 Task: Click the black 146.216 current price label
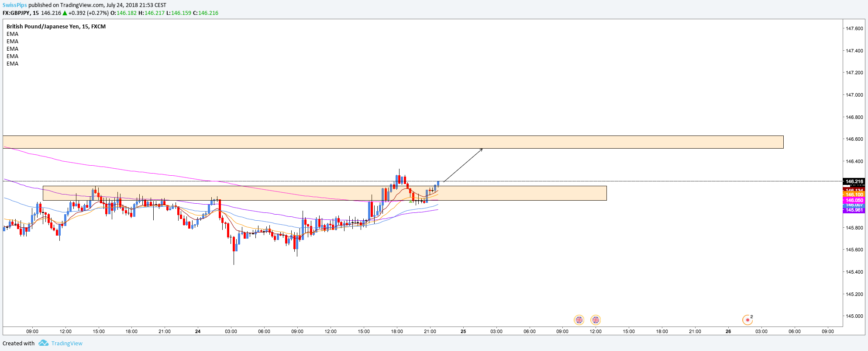click(854, 181)
